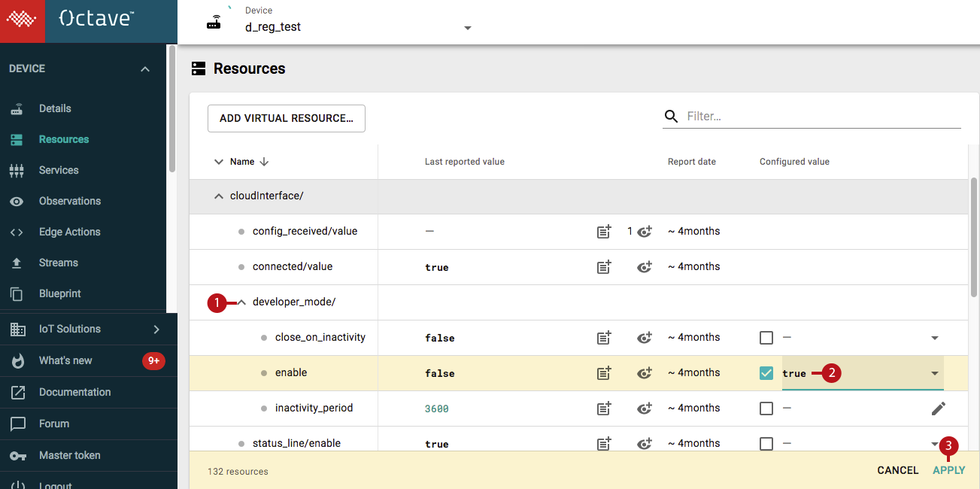The width and height of the screenshot is (980, 489).
Task: Push value to enable row icon
Action: 603,373
